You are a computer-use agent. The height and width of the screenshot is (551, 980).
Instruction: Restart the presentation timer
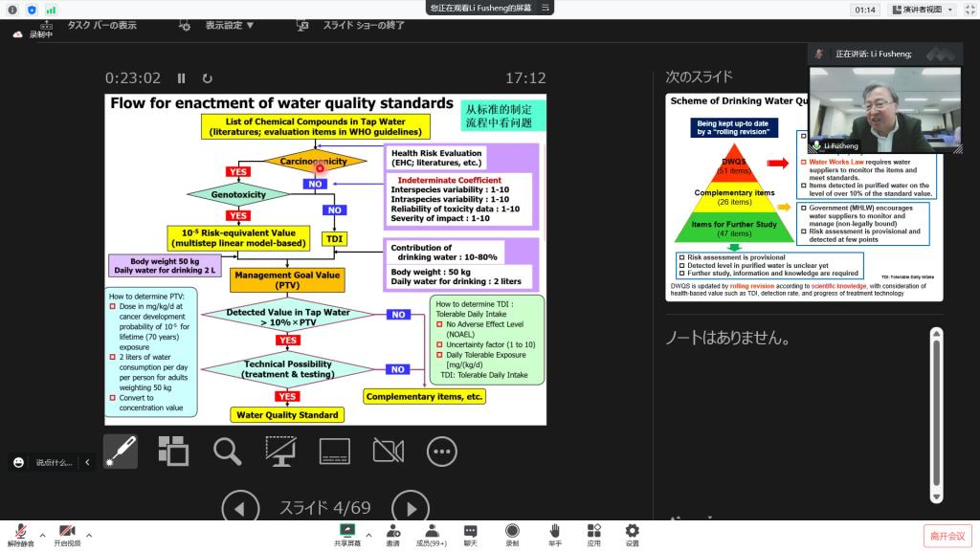[x=207, y=78]
